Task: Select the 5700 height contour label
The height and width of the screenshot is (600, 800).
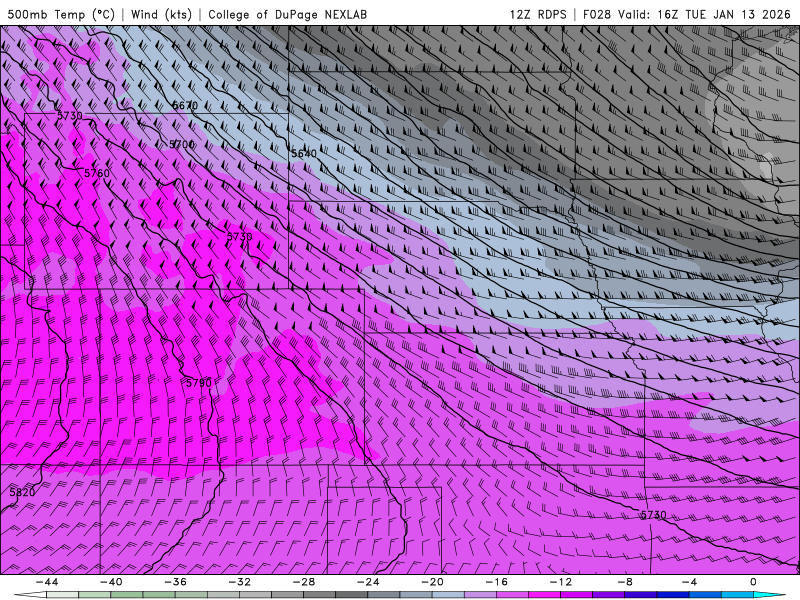Action: coord(182,144)
